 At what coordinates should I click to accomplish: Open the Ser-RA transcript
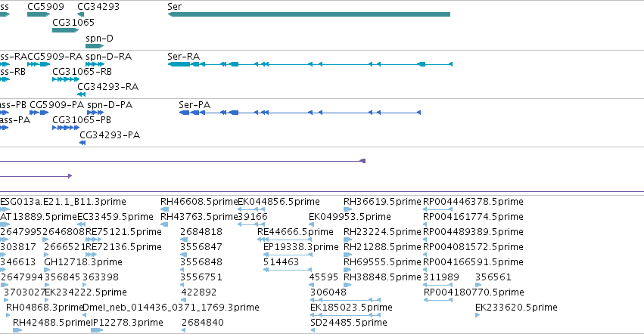(310, 64)
